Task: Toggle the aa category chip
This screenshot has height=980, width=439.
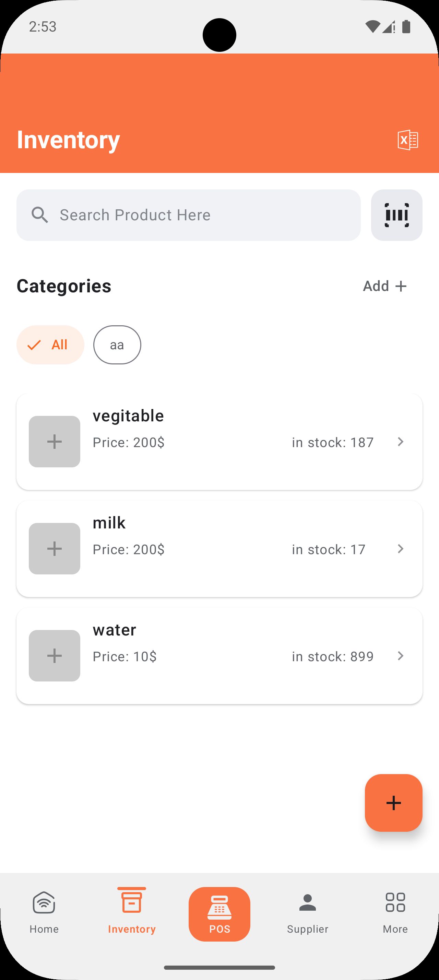Action: click(117, 345)
